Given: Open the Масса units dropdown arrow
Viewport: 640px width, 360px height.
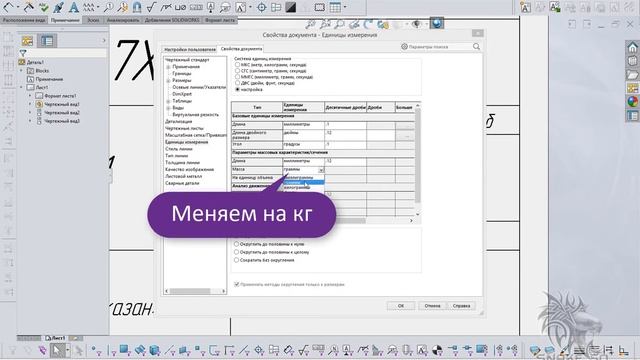Looking at the screenshot, I should 321,169.
